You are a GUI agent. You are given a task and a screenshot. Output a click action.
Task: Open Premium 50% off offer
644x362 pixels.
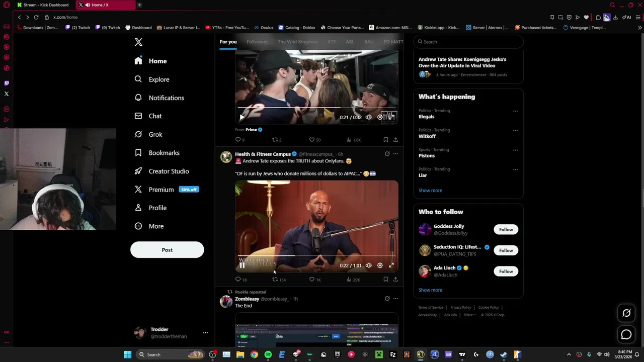click(167, 190)
